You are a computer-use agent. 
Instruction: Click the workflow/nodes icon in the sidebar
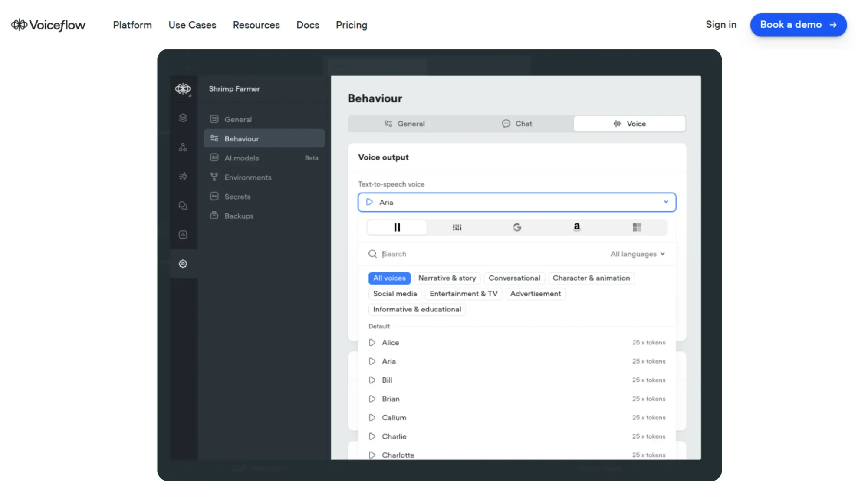pos(183,147)
